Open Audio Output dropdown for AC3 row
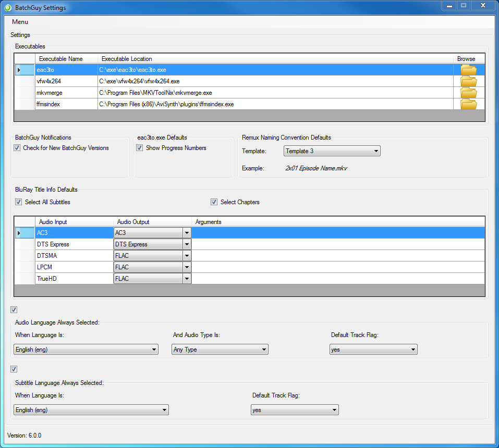The height and width of the screenshot is (448, 499). pos(152,233)
